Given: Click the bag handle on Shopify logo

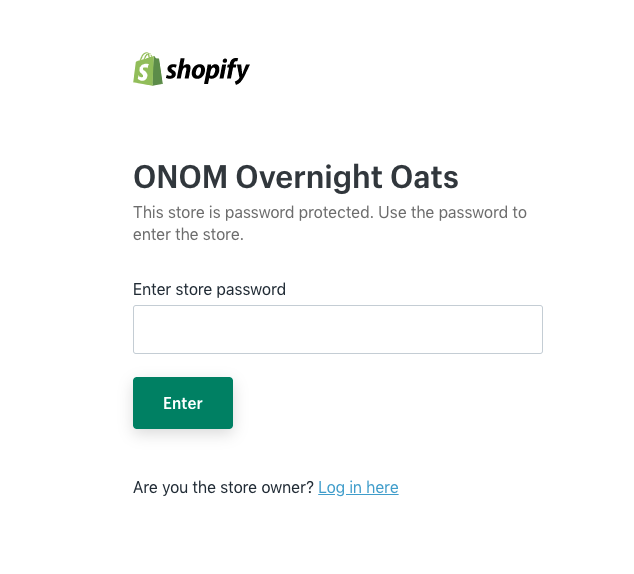Looking at the screenshot, I should pos(147,56).
